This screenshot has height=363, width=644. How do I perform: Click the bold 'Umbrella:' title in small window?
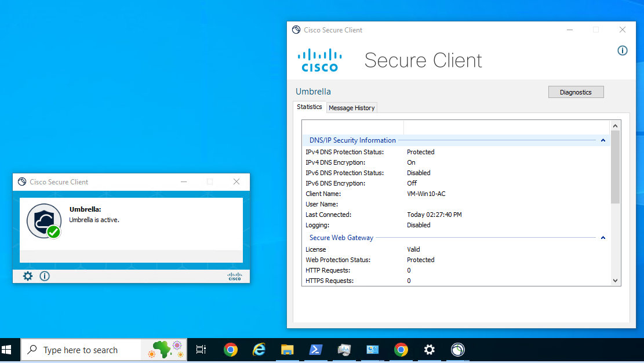[x=85, y=209]
